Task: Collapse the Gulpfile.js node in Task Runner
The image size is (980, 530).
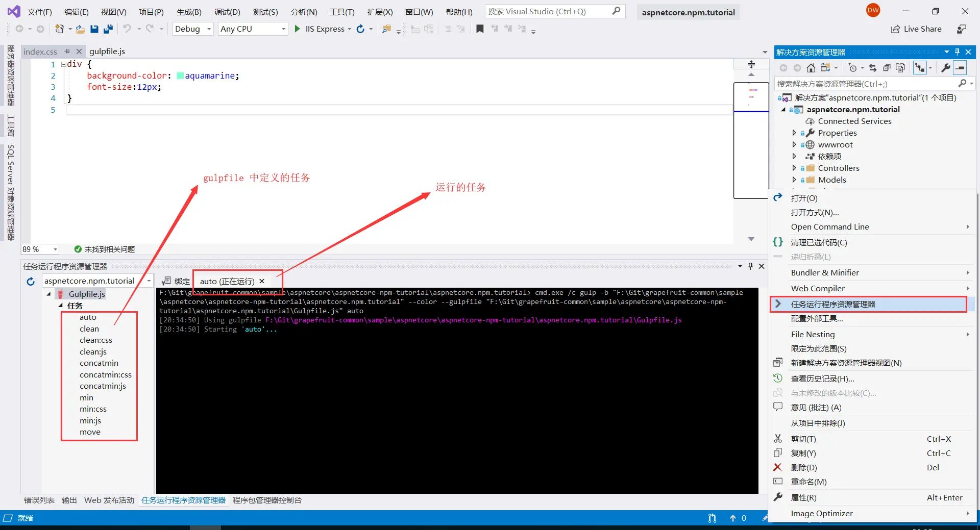Action: pos(49,294)
